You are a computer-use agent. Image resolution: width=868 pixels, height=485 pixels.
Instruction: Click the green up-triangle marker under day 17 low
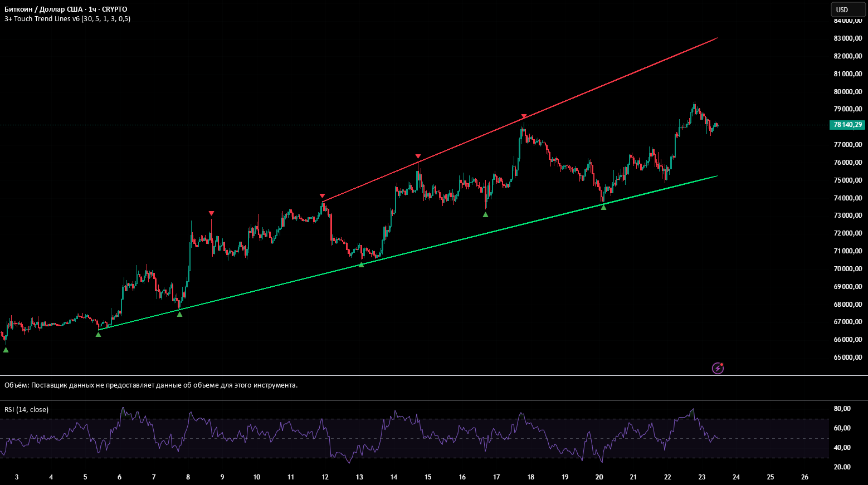[x=485, y=214]
